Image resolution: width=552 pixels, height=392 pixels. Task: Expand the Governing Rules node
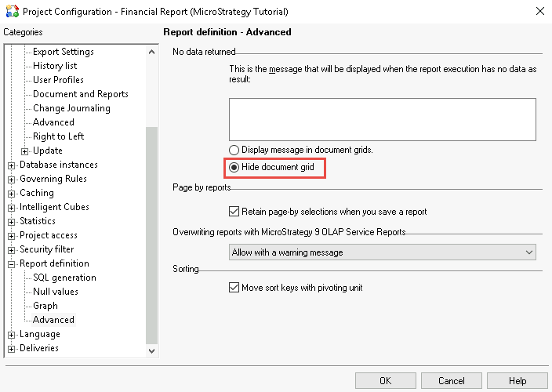coord(11,180)
